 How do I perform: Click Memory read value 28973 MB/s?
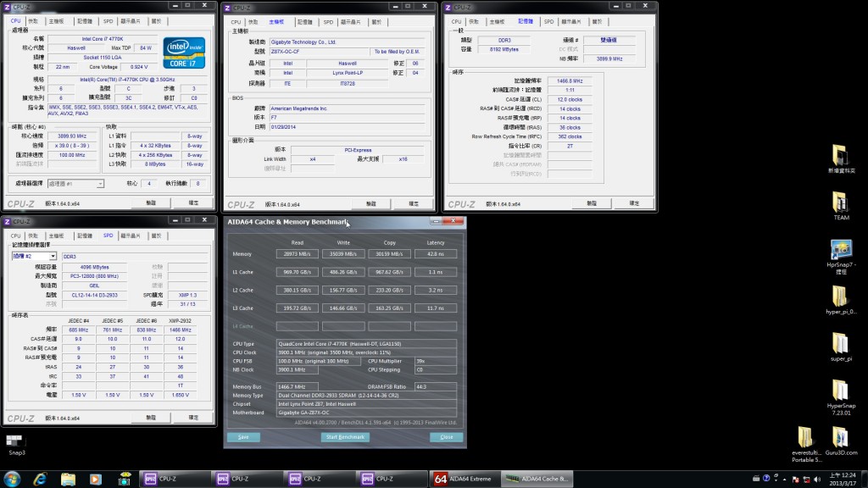tap(298, 254)
